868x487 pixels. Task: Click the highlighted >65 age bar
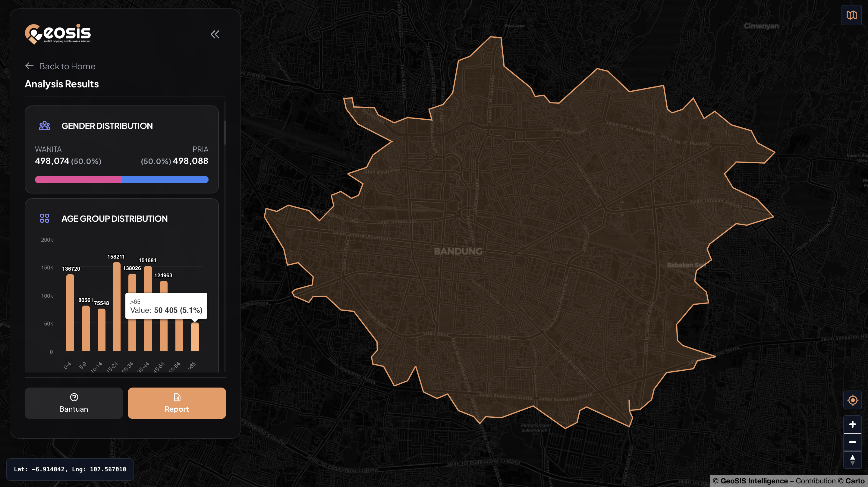click(x=195, y=337)
